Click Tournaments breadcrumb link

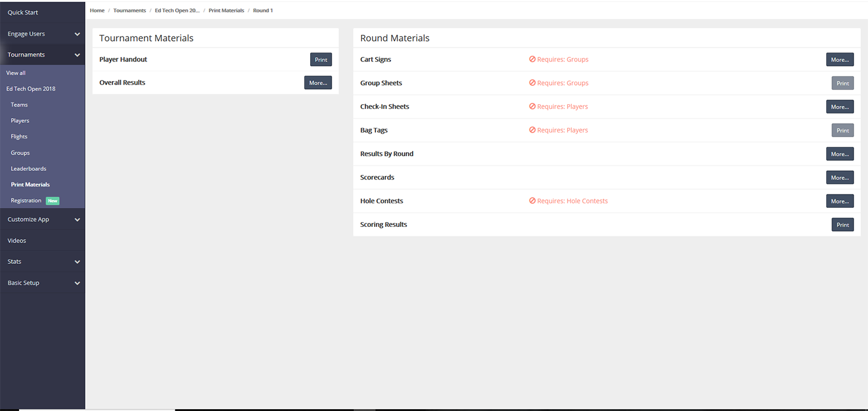tap(130, 10)
